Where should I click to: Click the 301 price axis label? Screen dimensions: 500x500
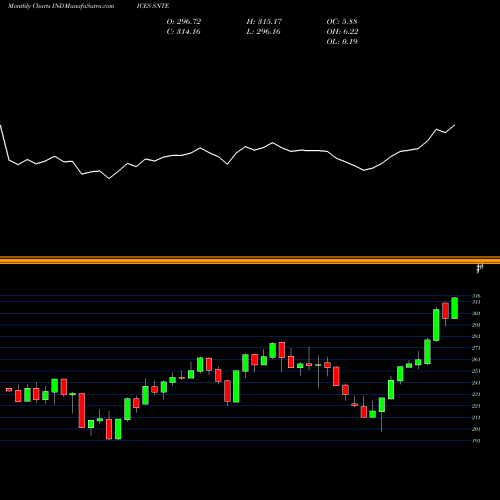tap(476, 313)
